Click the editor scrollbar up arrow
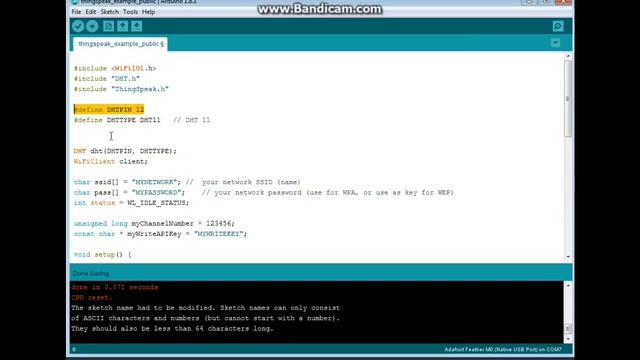Screen dimensions: 640x360 [568, 56]
